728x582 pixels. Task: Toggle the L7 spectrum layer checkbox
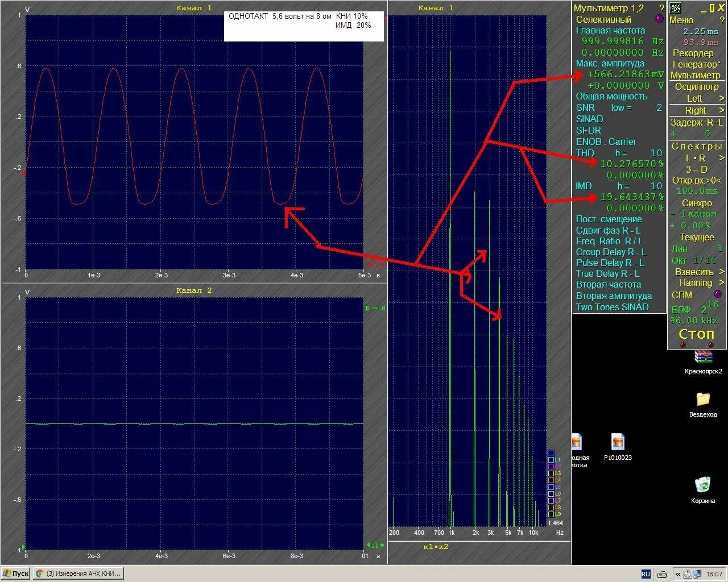pyautogui.click(x=551, y=500)
